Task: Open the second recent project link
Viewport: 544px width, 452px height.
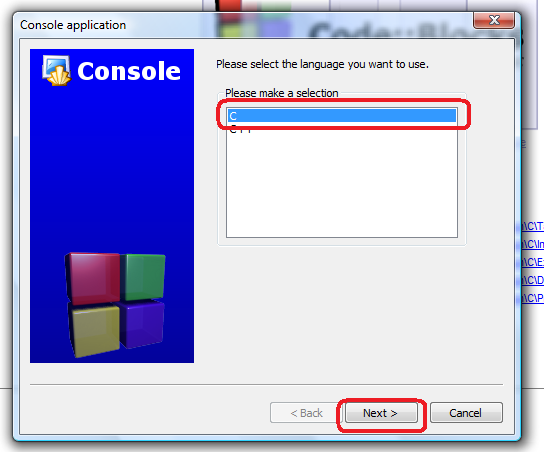Action: [532, 244]
